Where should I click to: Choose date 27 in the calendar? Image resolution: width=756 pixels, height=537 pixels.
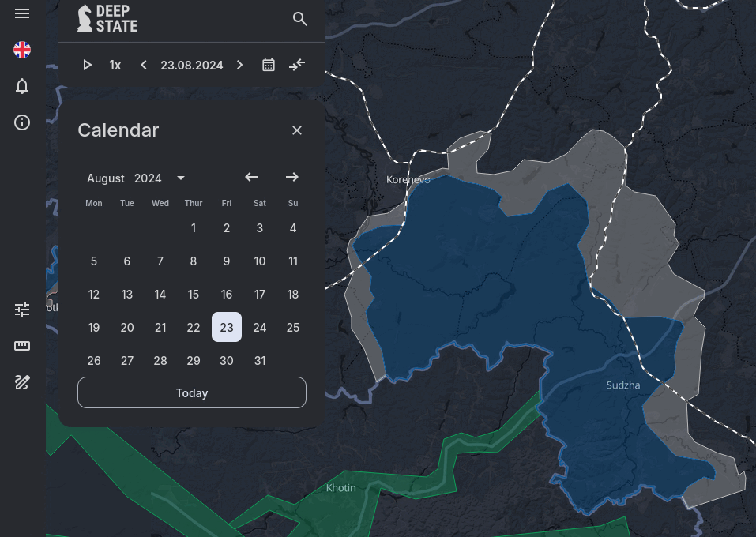coord(127,361)
